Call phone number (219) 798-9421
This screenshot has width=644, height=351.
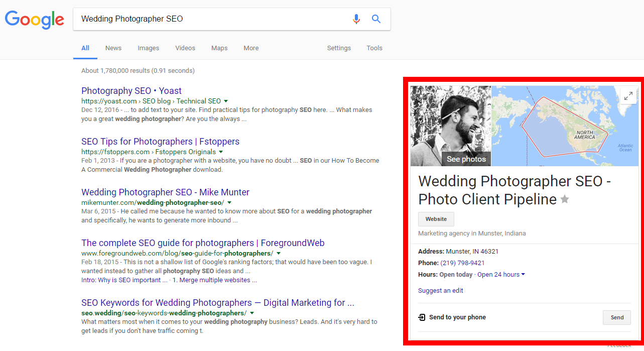pyautogui.click(x=462, y=263)
